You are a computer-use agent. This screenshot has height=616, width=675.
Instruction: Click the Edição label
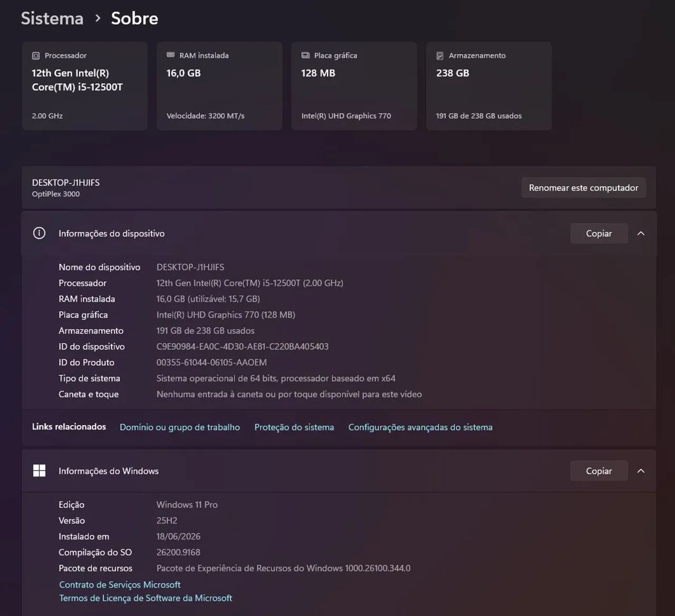point(72,505)
